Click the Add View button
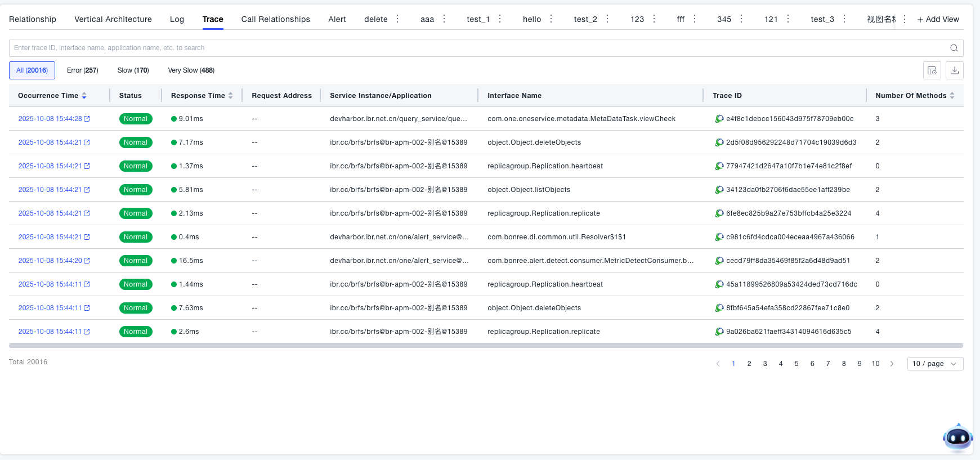This screenshot has width=980, height=460. pyautogui.click(x=938, y=19)
